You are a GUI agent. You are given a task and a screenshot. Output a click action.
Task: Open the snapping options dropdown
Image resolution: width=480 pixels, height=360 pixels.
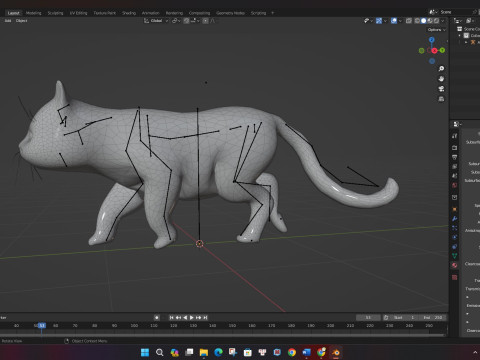195,21
